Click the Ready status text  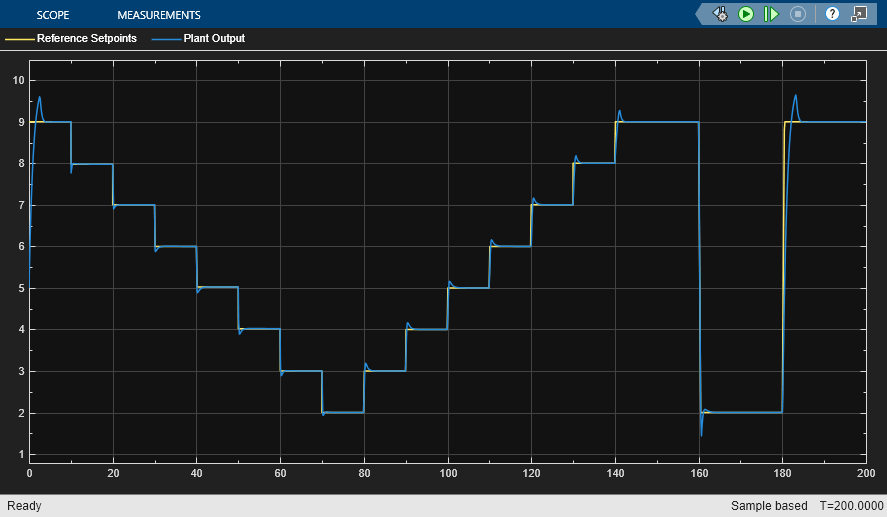(23, 506)
